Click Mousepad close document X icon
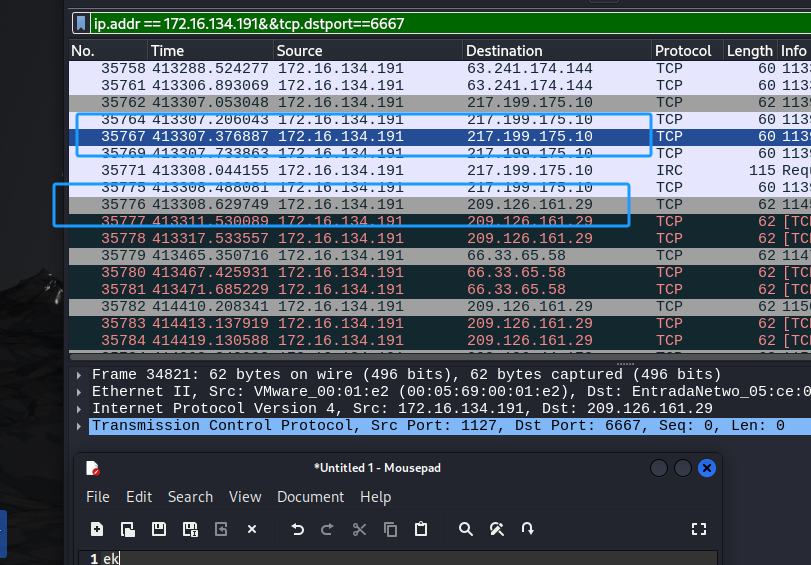811x565 pixels. [x=252, y=529]
